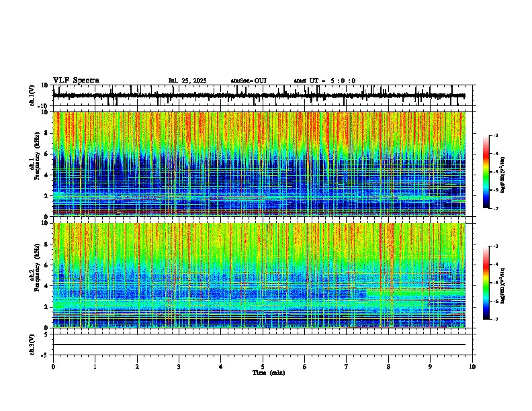Click the "4" tick on the time axis

point(221,367)
